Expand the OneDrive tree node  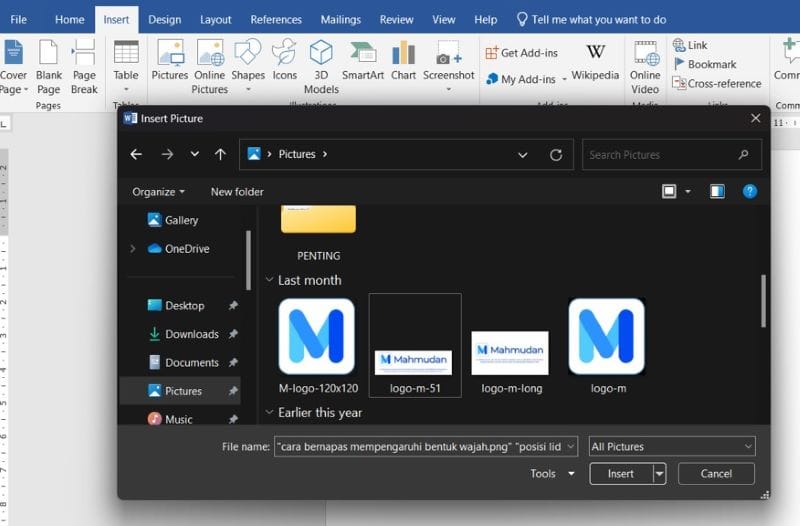(132, 249)
